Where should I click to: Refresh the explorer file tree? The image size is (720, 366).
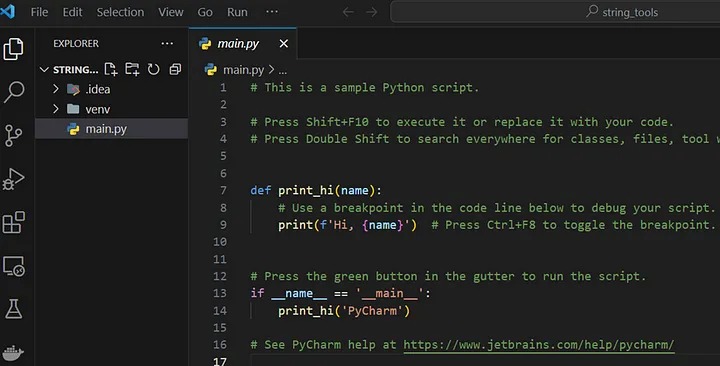click(153, 69)
